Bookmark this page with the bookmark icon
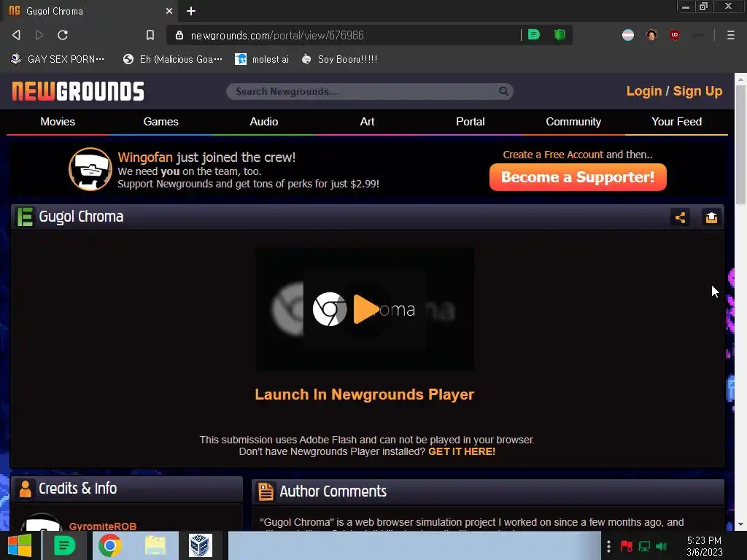747x560 pixels. (x=150, y=35)
